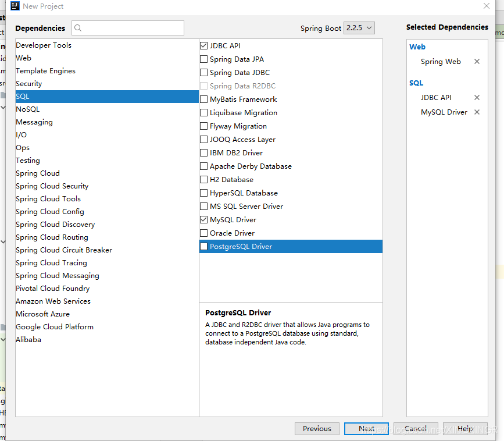The height and width of the screenshot is (441, 504).
Task: Remove JDBC API from selected dependencies
Action: (477, 98)
